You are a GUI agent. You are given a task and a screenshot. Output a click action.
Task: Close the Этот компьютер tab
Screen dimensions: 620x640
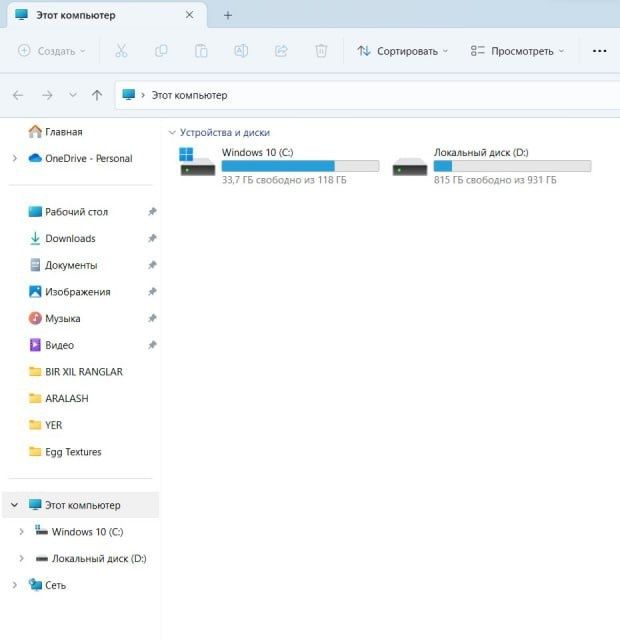(x=189, y=15)
